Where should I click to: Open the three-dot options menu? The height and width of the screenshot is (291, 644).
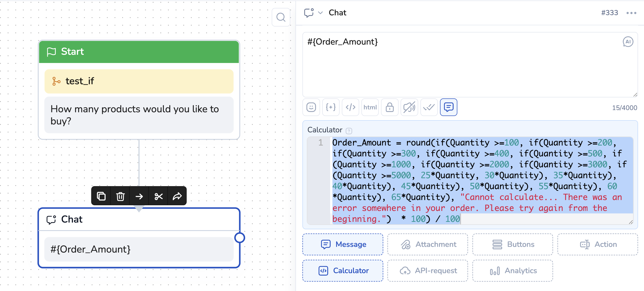click(631, 13)
